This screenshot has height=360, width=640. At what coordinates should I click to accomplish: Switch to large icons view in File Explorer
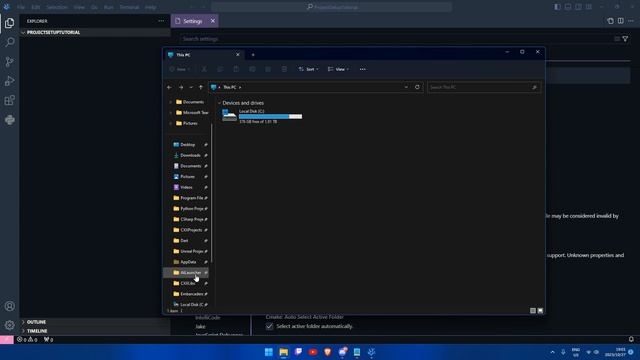(x=540, y=311)
